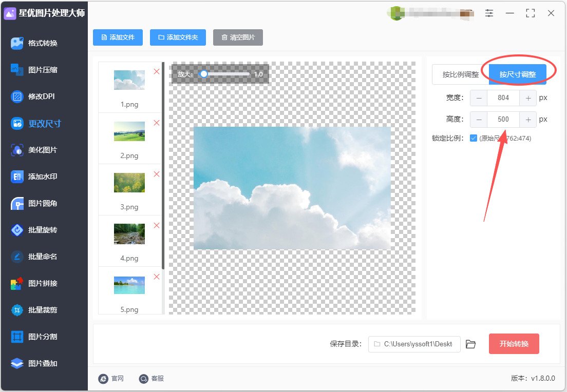
Task: Open the 修改DPI tool
Action: point(33,96)
